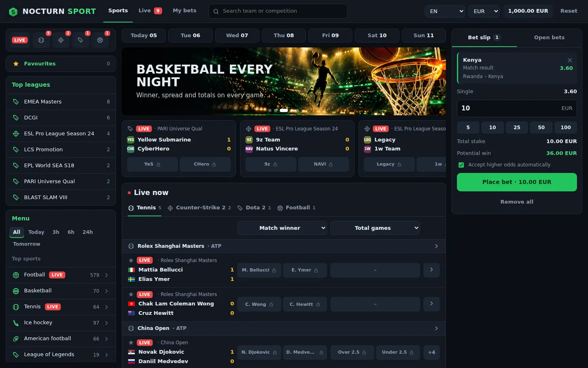This screenshot has width=588, height=368.
Task: Click the Reset button
Action: tap(569, 11)
